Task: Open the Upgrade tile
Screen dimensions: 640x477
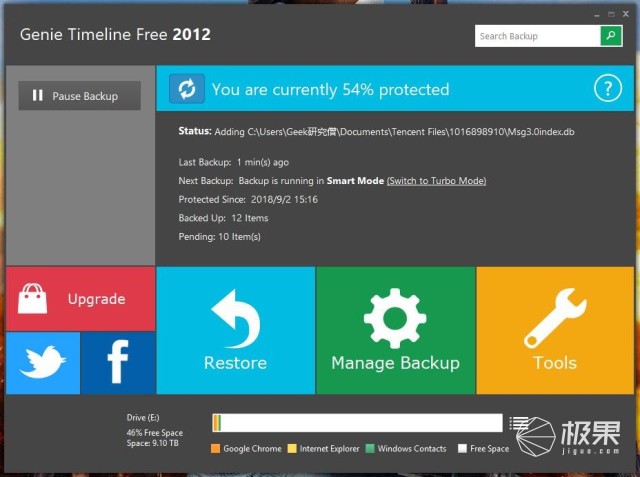Action: pyautogui.click(x=80, y=299)
